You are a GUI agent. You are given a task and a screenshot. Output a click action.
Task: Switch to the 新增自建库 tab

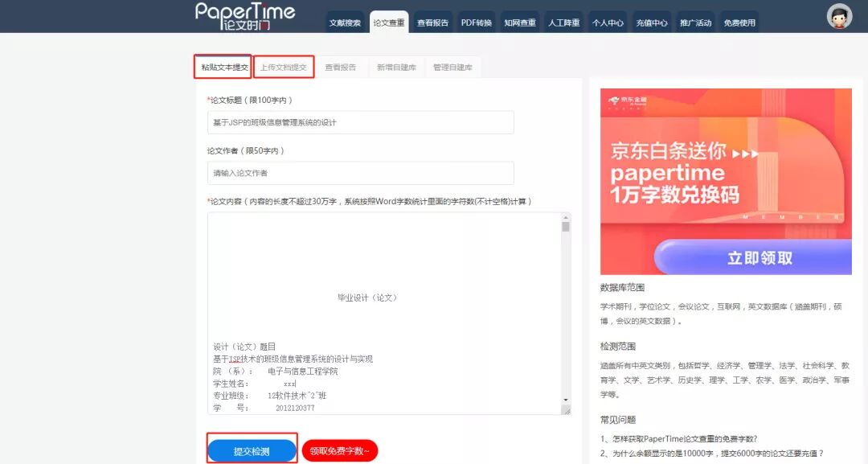(x=396, y=68)
